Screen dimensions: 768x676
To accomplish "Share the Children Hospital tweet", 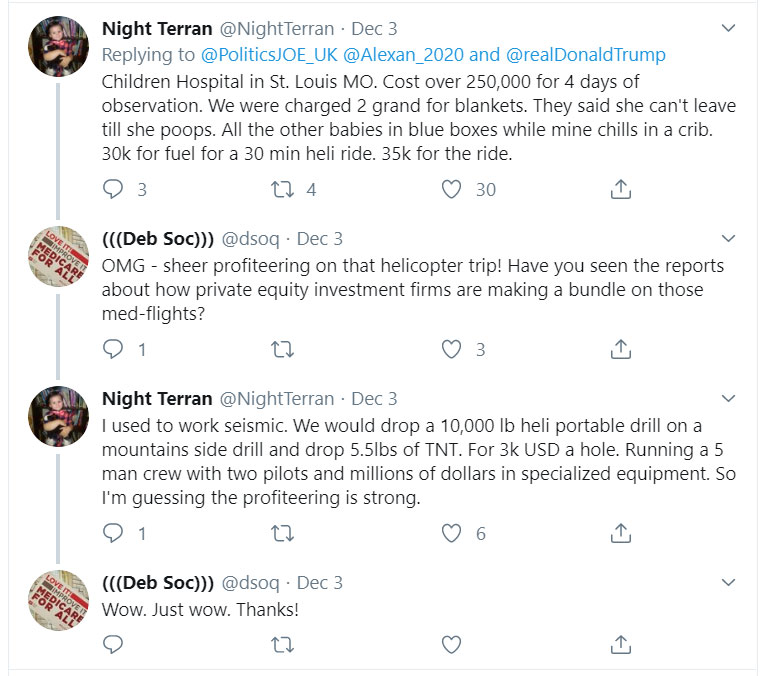I will coord(620,189).
